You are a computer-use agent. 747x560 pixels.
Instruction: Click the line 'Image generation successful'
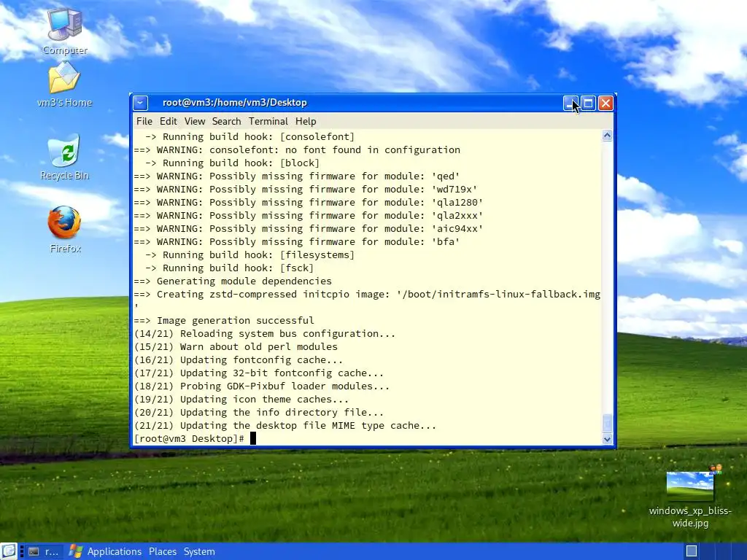click(x=224, y=321)
